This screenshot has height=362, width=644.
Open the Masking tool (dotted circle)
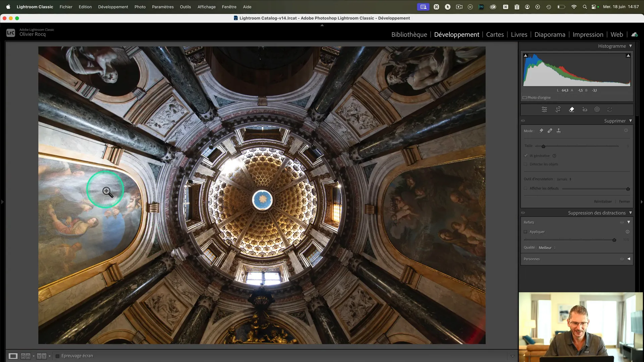tap(597, 110)
